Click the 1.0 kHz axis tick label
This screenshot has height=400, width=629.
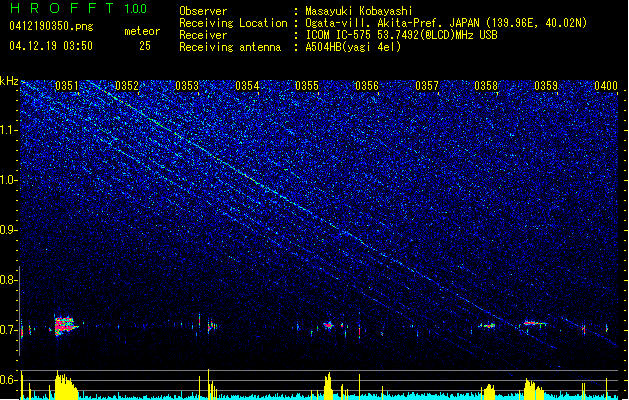pyautogui.click(x=8, y=180)
